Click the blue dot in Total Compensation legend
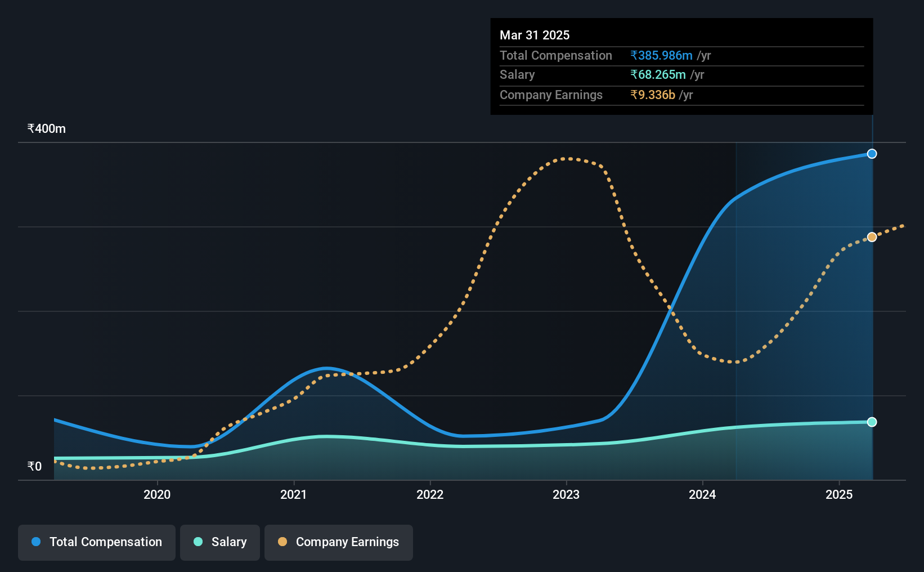The height and width of the screenshot is (572, 924). pos(36,542)
